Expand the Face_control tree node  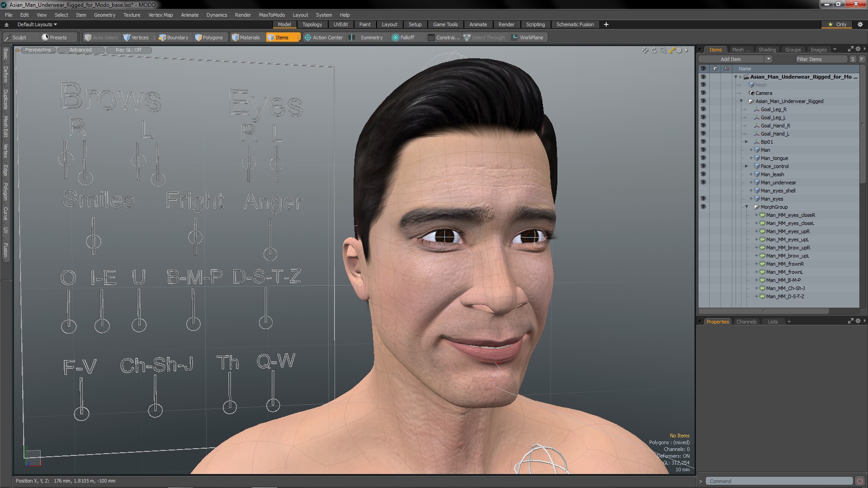(746, 166)
